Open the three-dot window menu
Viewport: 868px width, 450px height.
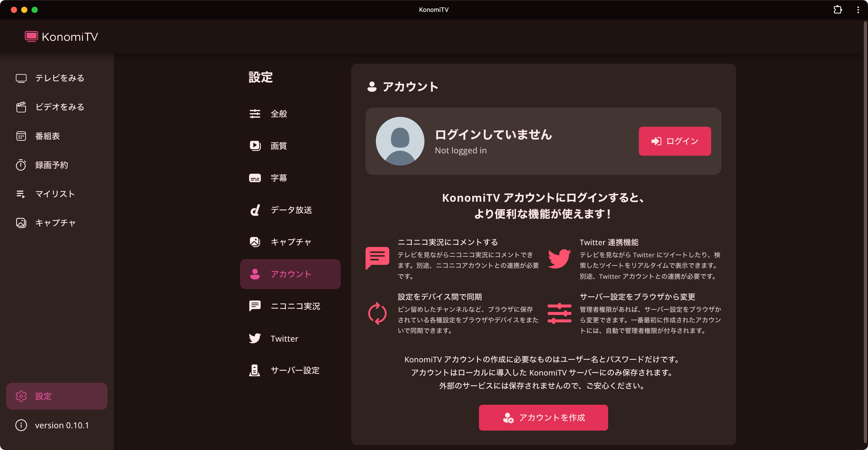858,10
